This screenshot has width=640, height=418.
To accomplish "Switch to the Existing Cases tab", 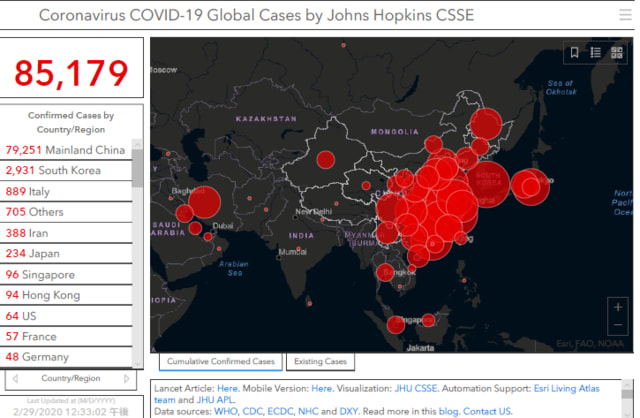I will [x=319, y=361].
